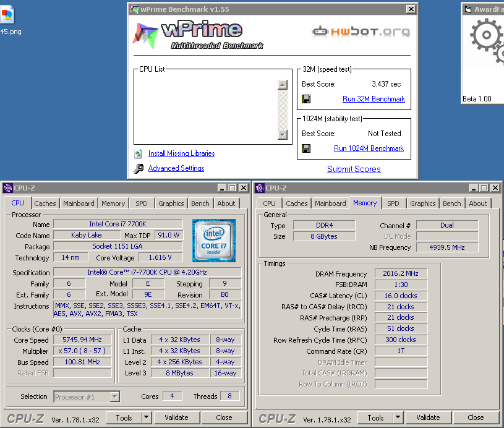Click the Submit Scores link
Viewport: 504px width, 428px height.
point(354,169)
